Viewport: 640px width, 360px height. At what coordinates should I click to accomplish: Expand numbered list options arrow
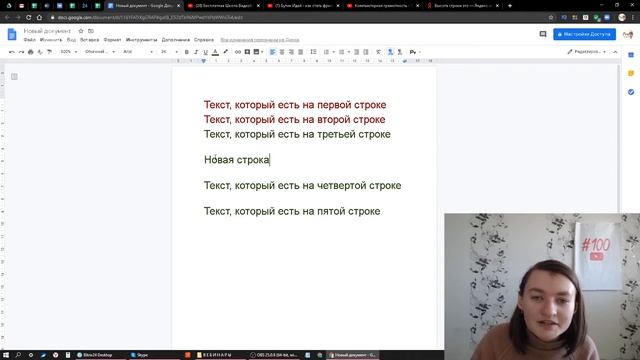(x=333, y=52)
